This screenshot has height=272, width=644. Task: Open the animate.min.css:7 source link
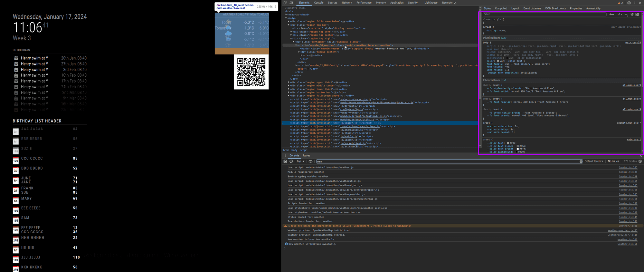coord(629,123)
